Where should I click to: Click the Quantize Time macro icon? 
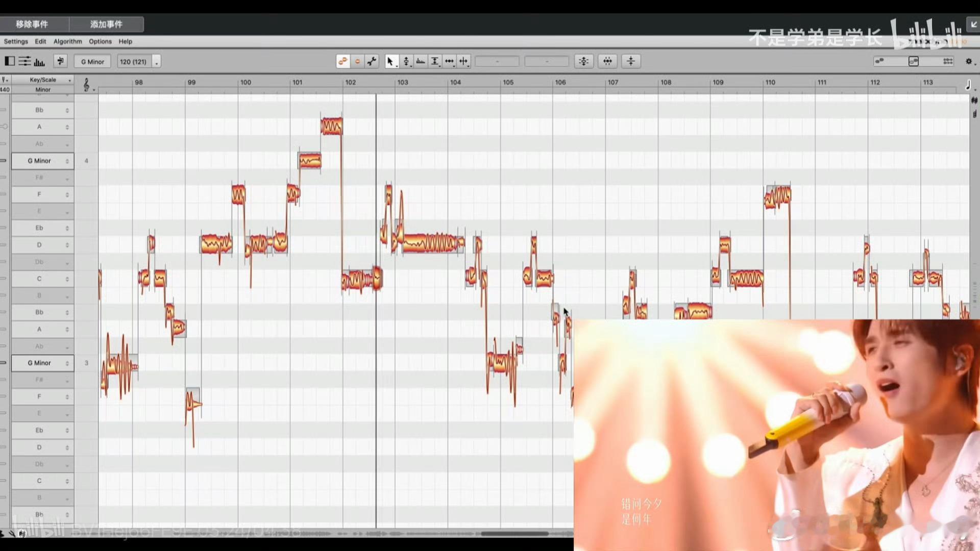click(x=607, y=61)
